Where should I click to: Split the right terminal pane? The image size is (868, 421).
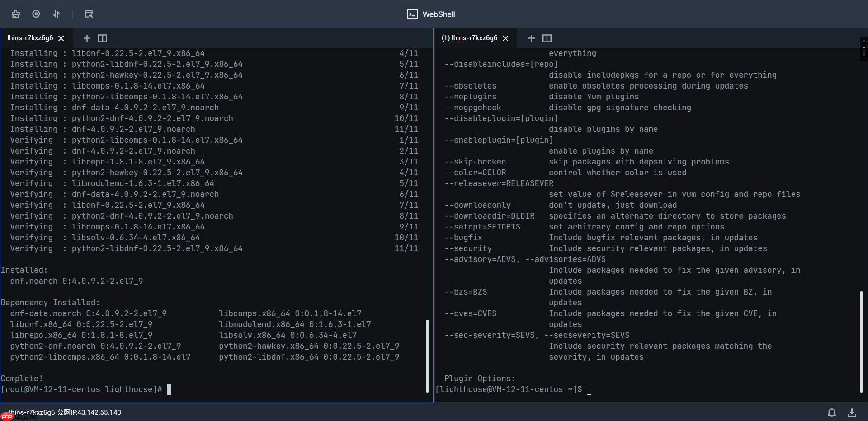click(x=547, y=38)
